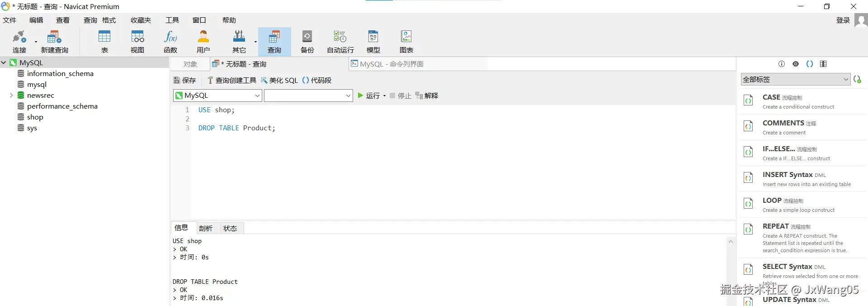Switch to the 剖析 (Profile) result tab

tap(206, 228)
